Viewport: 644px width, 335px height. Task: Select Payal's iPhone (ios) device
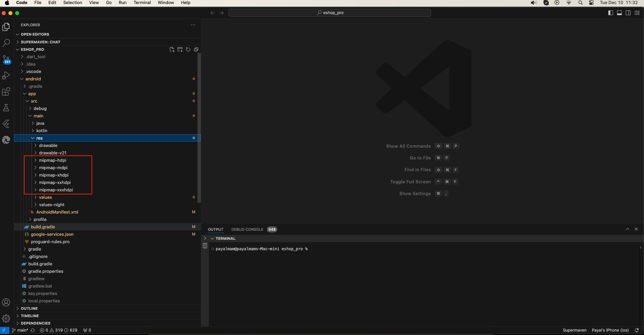coord(610,330)
